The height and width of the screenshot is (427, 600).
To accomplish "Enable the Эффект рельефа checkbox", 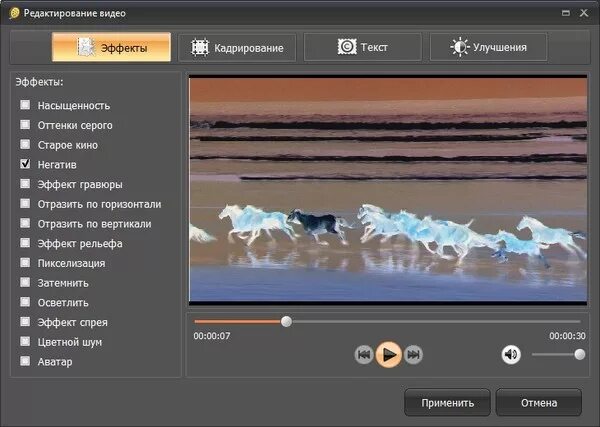I will (25, 243).
